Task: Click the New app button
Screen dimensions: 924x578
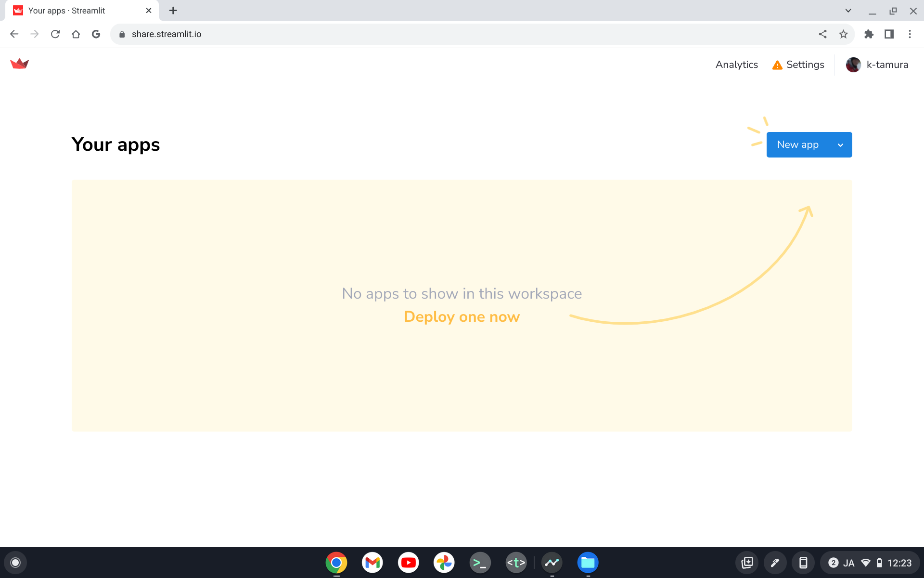Action: coord(797,144)
